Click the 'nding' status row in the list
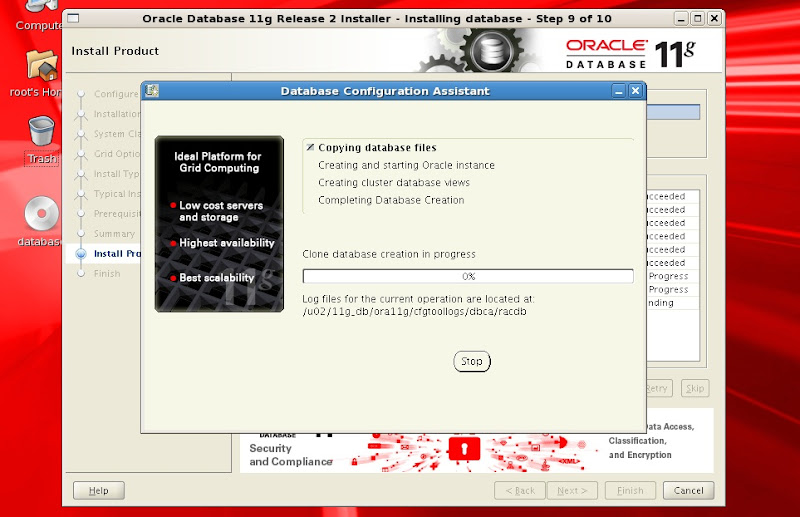The height and width of the screenshot is (517, 800). (x=673, y=303)
